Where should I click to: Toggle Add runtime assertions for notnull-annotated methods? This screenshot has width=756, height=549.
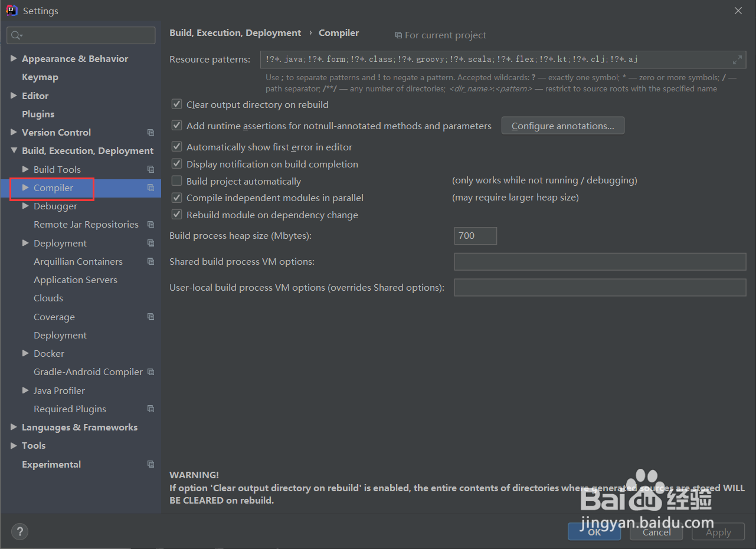click(176, 126)
